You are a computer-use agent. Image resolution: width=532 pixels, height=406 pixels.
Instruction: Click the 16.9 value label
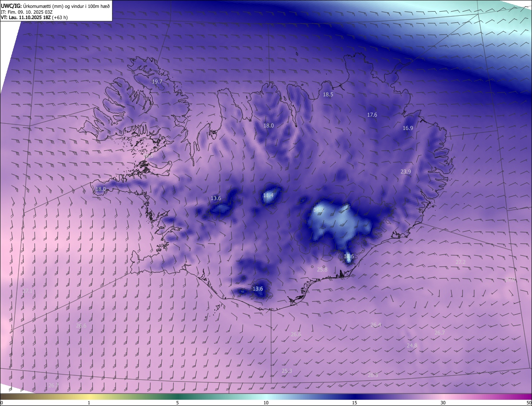pos(408,128)
